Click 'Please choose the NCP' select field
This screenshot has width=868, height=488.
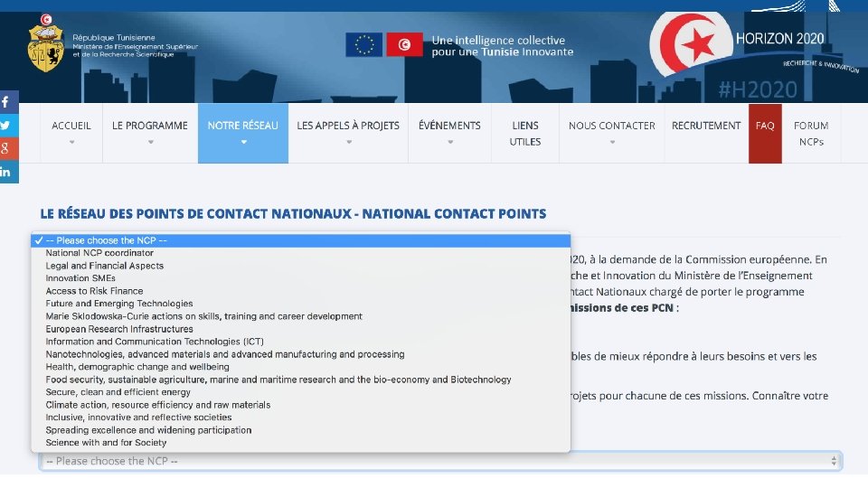pos(440,461)
